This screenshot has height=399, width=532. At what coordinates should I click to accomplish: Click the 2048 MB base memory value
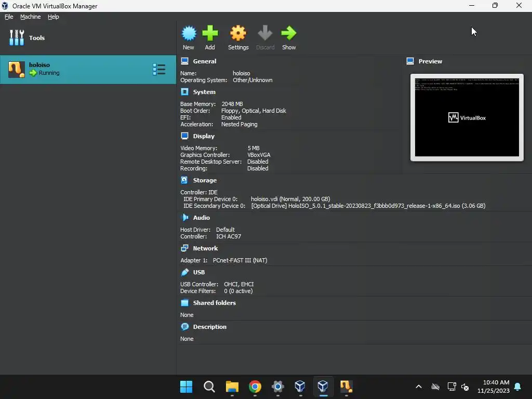click(232, 104)
